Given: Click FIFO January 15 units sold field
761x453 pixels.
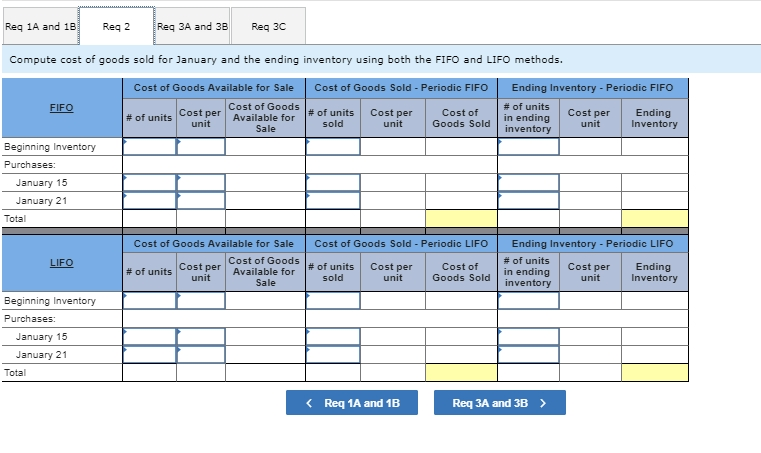Looking at the screenshot, I should pos(333,183).
